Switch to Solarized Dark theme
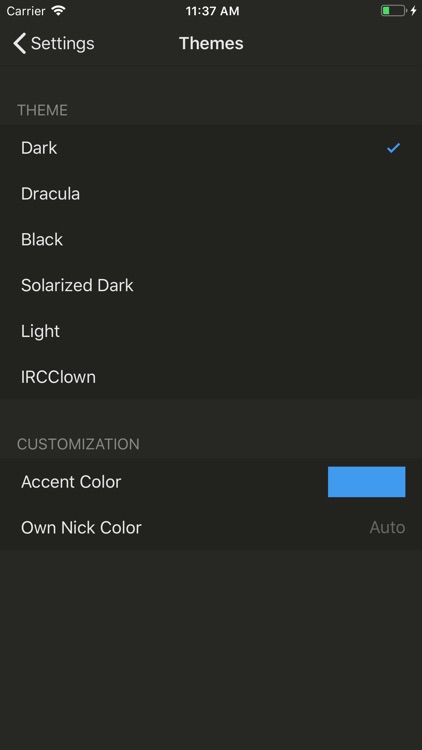 click(211, 286)
